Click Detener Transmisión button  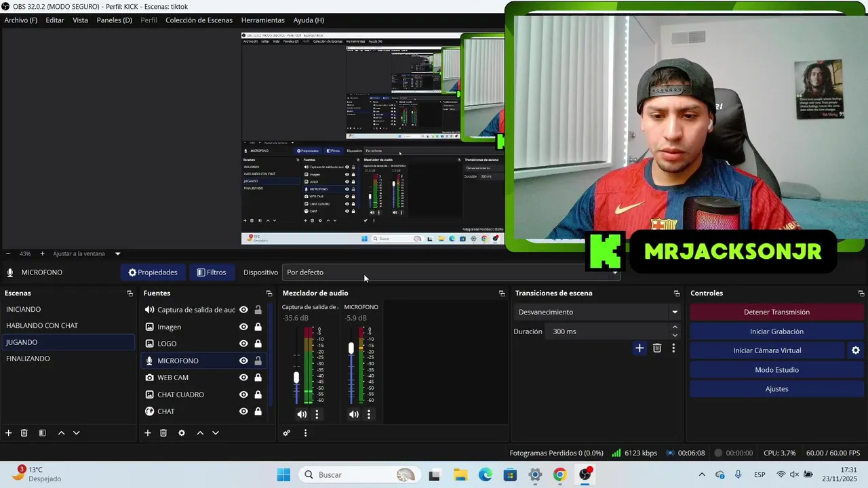tap(776, 312)
